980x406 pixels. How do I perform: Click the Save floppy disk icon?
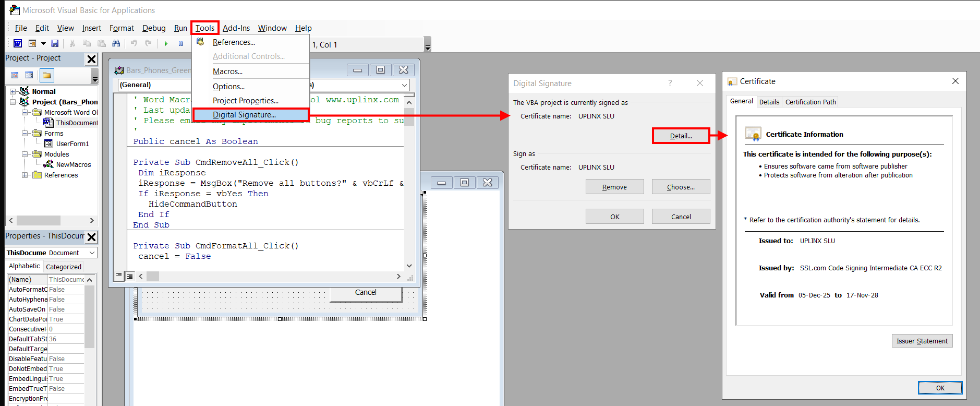pos(55,43)
